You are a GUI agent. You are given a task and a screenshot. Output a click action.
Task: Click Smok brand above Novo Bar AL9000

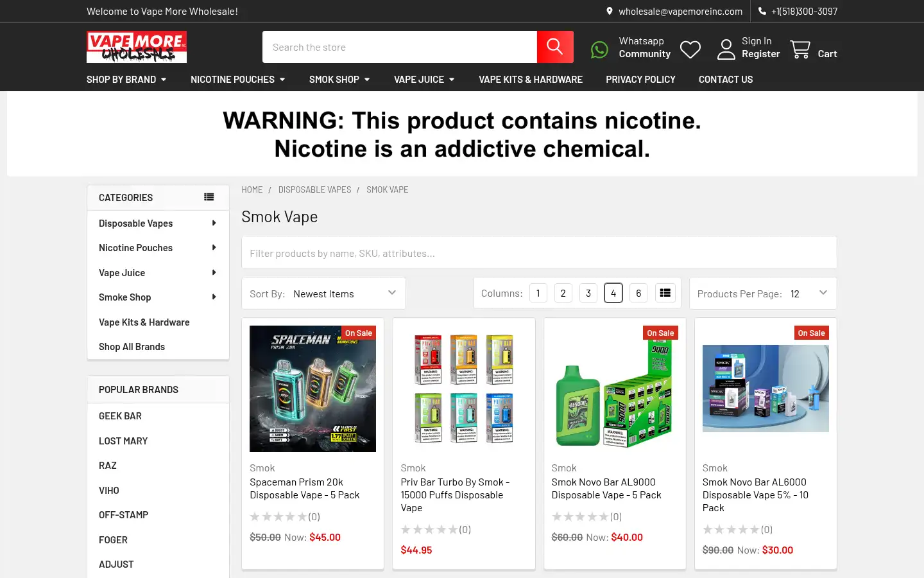(564, 468)
